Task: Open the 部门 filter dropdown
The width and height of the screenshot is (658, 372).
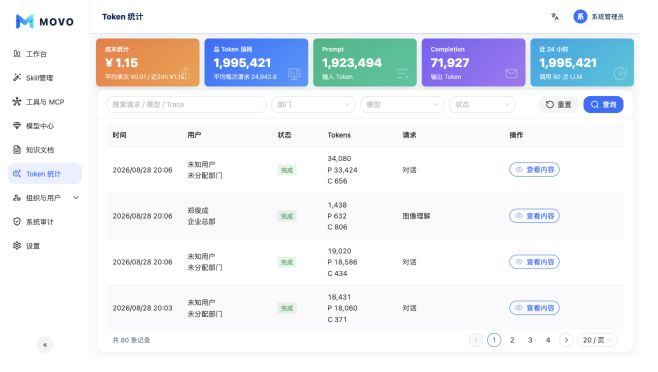Action: coord(313,105)
